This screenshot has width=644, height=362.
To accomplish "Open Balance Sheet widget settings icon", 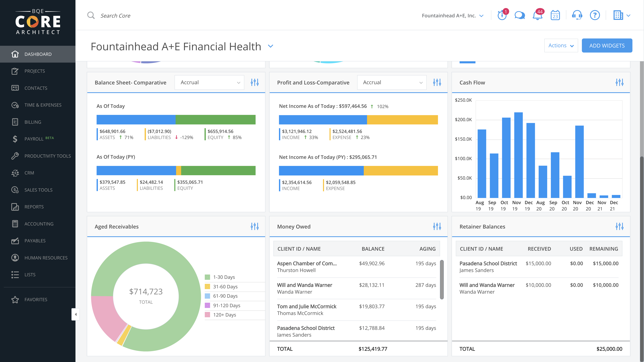I will (x=254, y=82).
